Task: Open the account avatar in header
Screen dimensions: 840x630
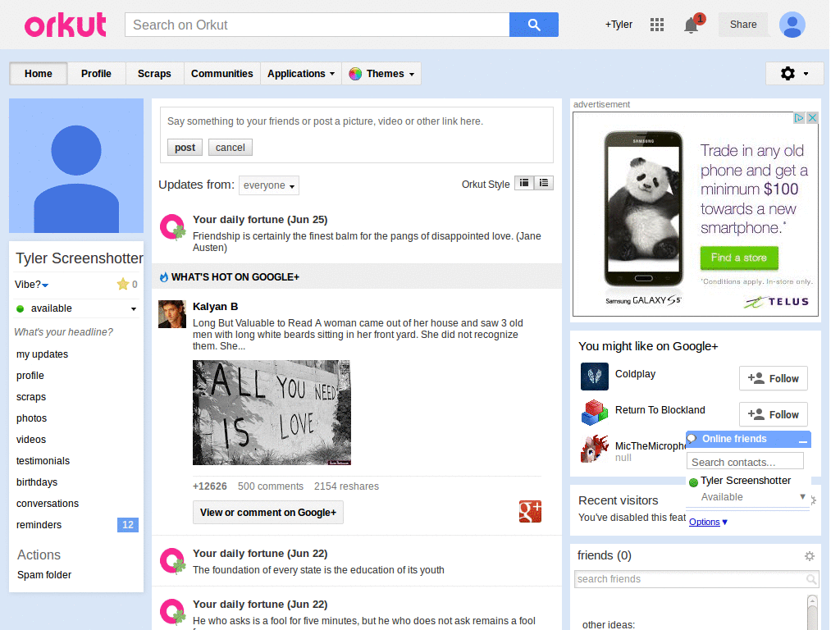Action: tap(792, 25)
